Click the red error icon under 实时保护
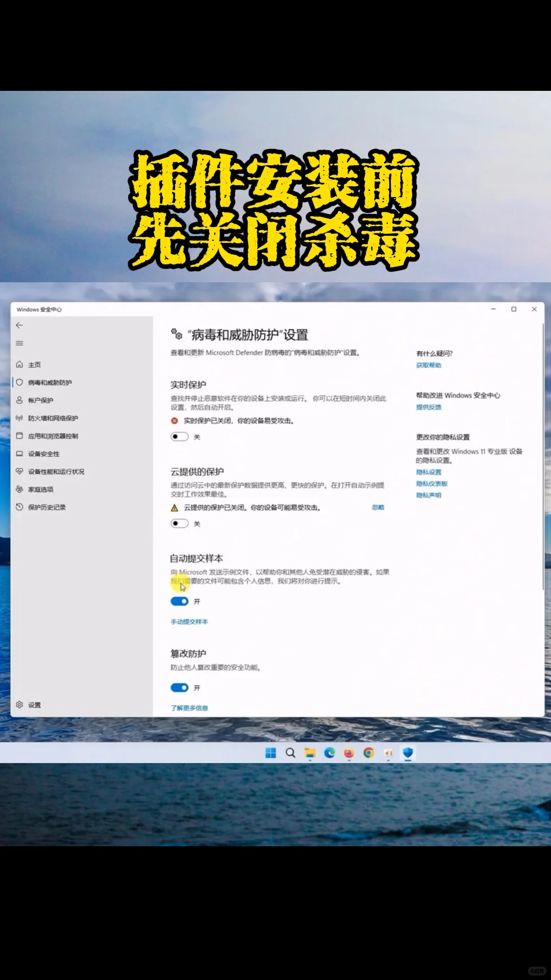This screenshot has width=551, height=980. coord(174,421)
